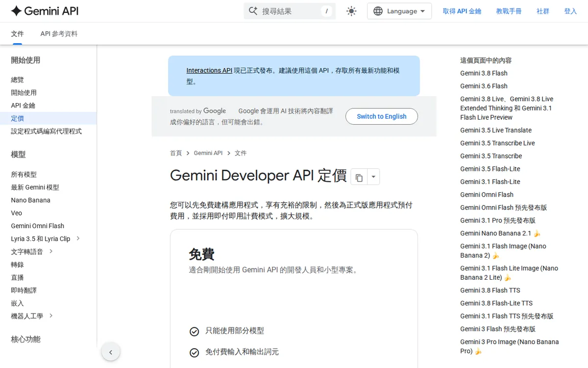588x368 pixels.
Task: Open 直播 sidebar item
Action: [17, 277]
